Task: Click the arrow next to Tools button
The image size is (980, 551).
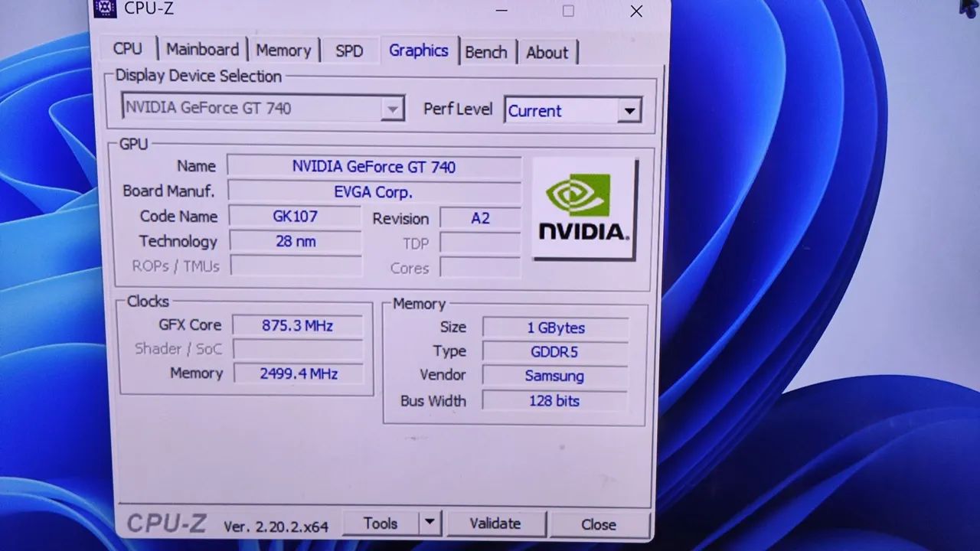Action: [430, 523]
